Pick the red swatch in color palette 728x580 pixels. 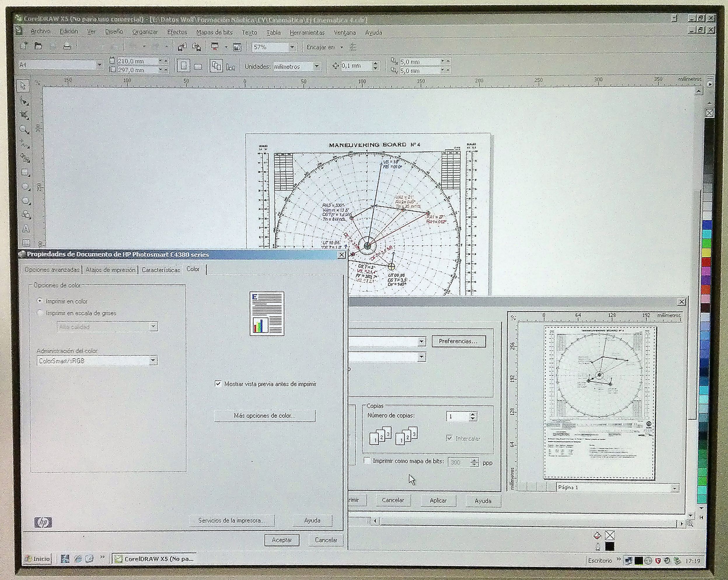[x=706, y=262]
